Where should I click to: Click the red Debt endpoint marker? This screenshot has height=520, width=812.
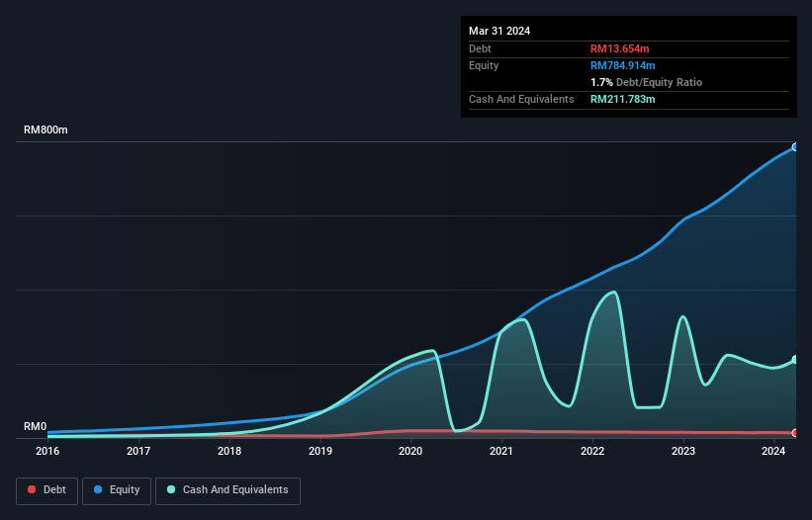795,433
